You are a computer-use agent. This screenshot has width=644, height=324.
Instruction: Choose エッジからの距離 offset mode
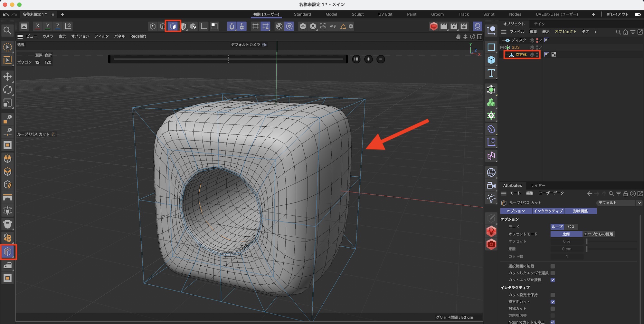pos(598,234)
